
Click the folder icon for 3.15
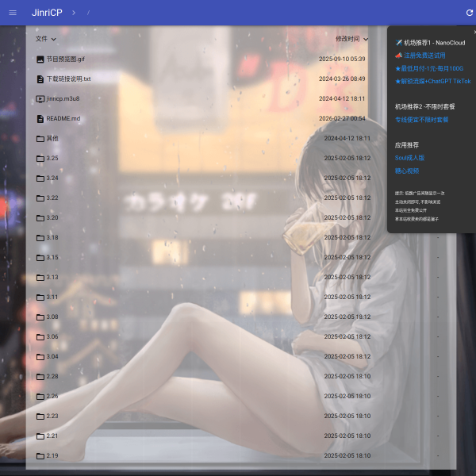point(40,258)
